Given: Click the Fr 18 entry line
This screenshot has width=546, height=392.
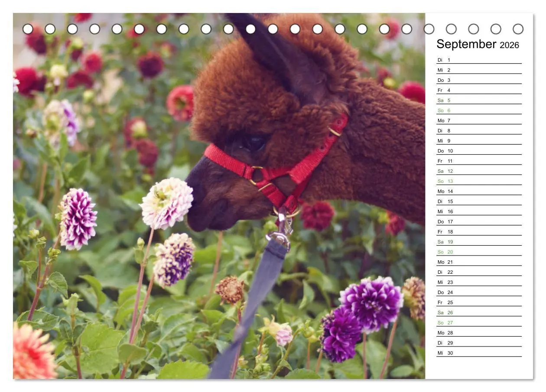Looking at the screenshot, I should tap(479, 232).
